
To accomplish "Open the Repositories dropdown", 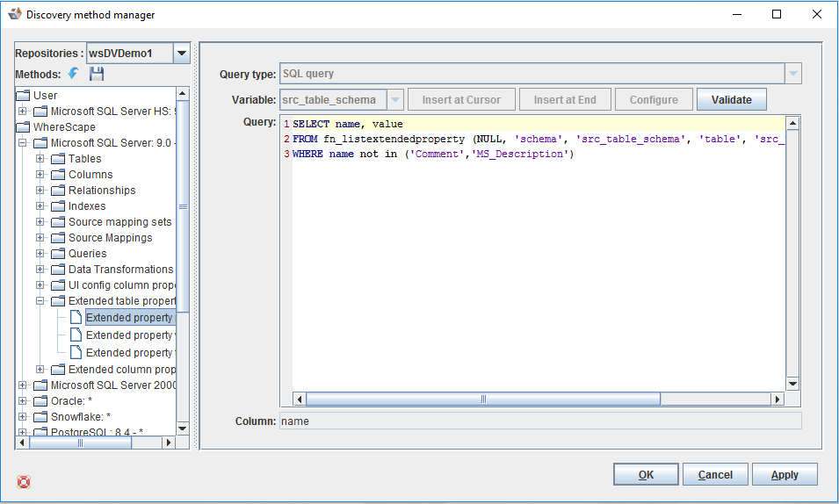I will click(182, 54).
